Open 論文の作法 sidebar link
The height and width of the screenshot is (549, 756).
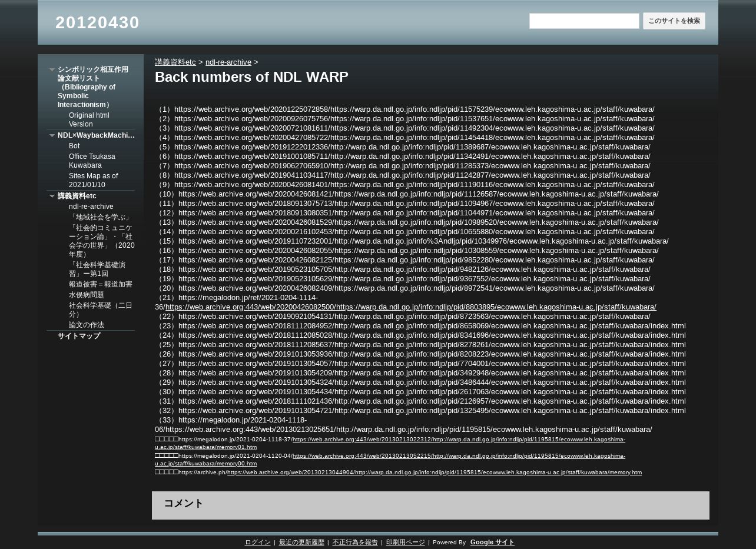87,325
